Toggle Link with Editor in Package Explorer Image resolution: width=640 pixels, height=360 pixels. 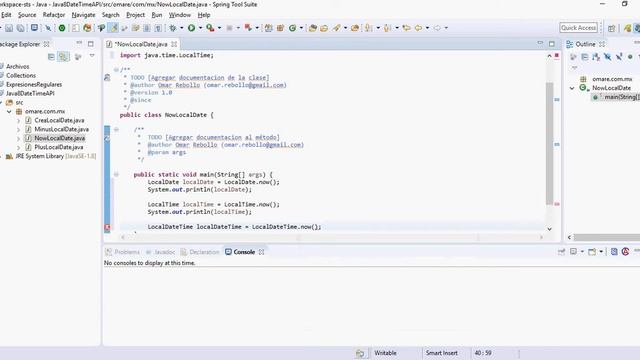(63, 56)
